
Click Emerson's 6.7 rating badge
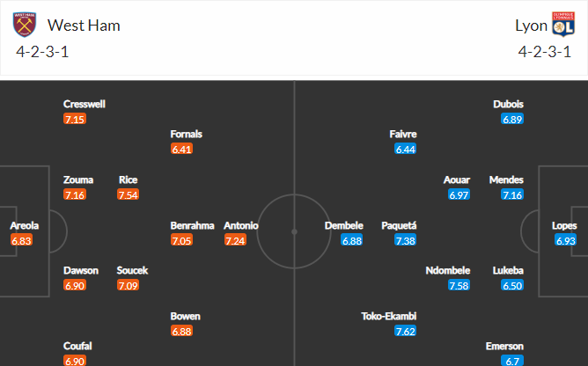(513, 361)
